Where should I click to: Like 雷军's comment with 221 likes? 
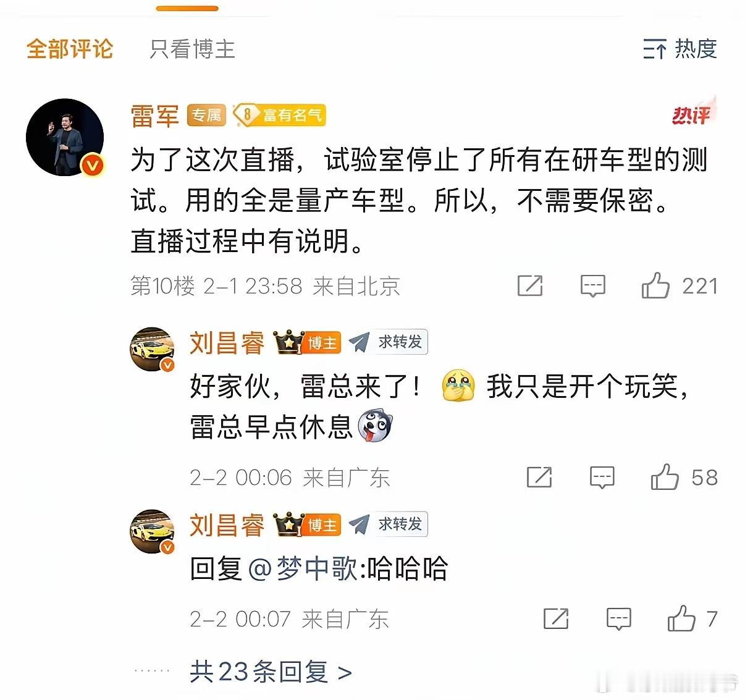click(679, 285)
